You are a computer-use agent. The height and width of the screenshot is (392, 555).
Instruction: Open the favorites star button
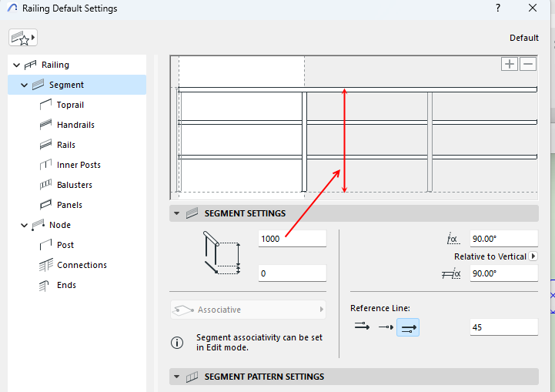pos(23,38)
